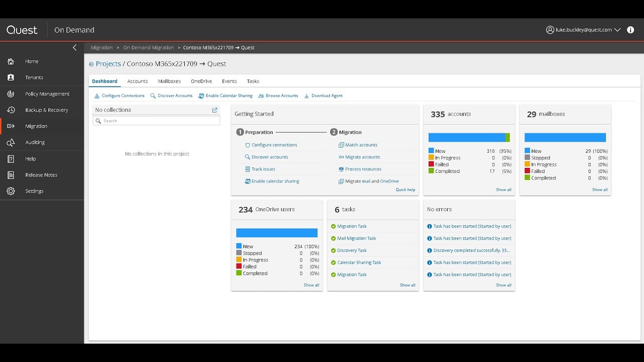Open the Backup & Recovery sidebar icon

(11, 110)
